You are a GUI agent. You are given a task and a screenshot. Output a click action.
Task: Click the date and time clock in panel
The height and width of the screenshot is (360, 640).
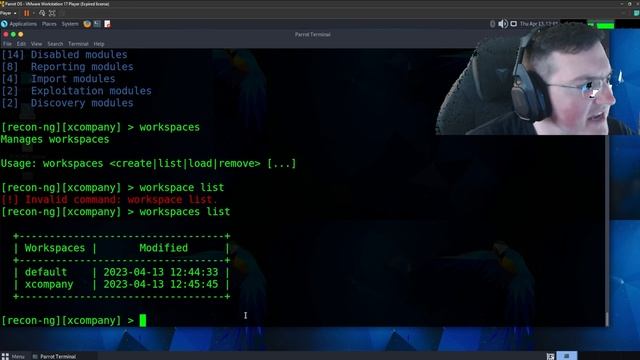(x=539, y=24)
